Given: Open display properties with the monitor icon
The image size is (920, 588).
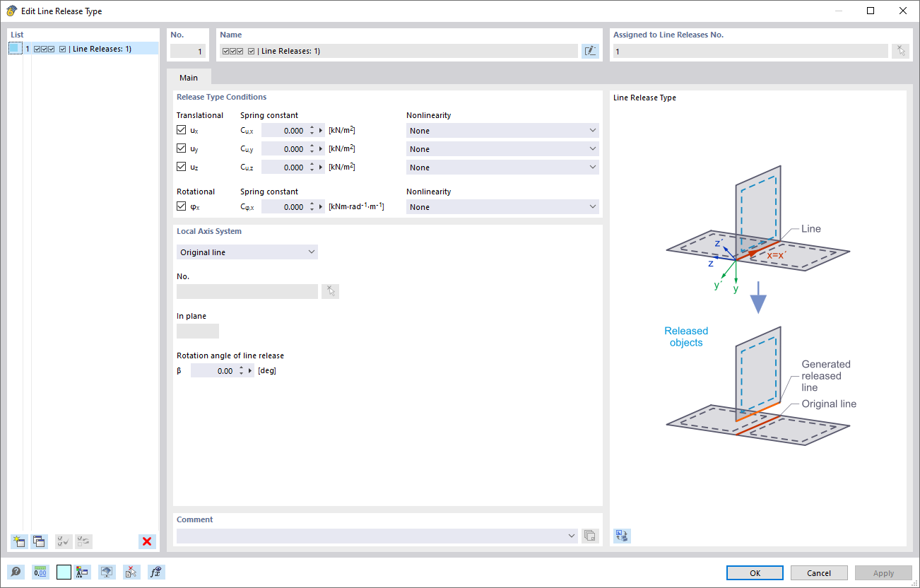Looking at the screenshot, I should [107, 572].
